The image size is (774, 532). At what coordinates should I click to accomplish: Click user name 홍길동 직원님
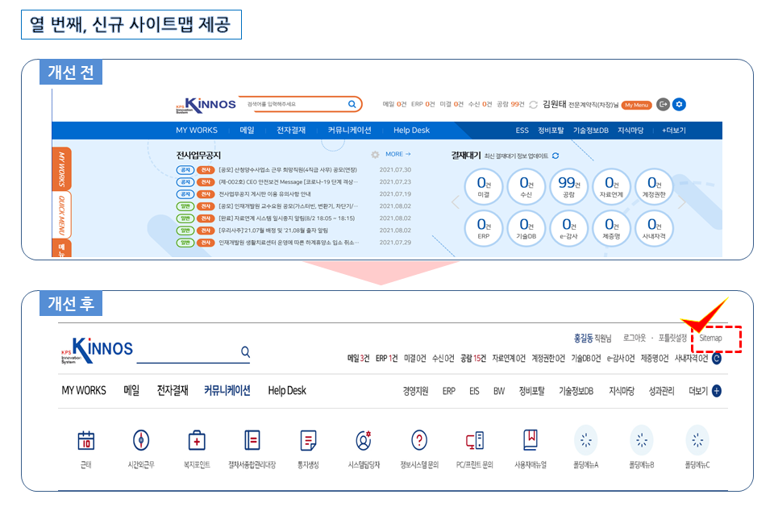pos(593,338)
